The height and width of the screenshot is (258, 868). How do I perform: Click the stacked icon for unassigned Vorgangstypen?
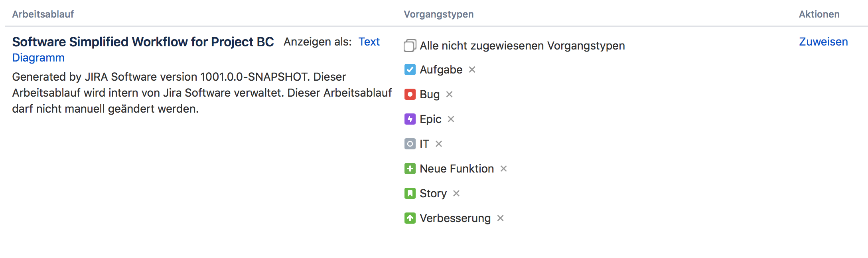410,46
